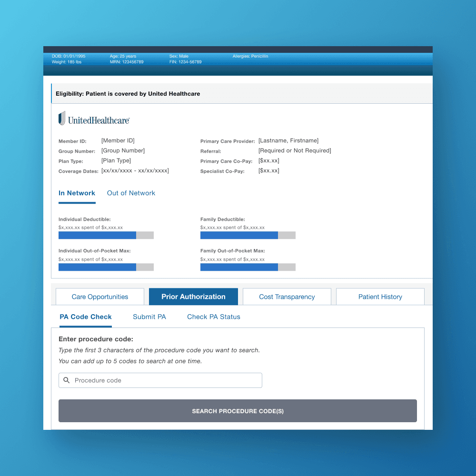Click the SEARCH PROCEDURE CODE(S) button
Viewport: 476px width, 476px height.
pos(238,410)
